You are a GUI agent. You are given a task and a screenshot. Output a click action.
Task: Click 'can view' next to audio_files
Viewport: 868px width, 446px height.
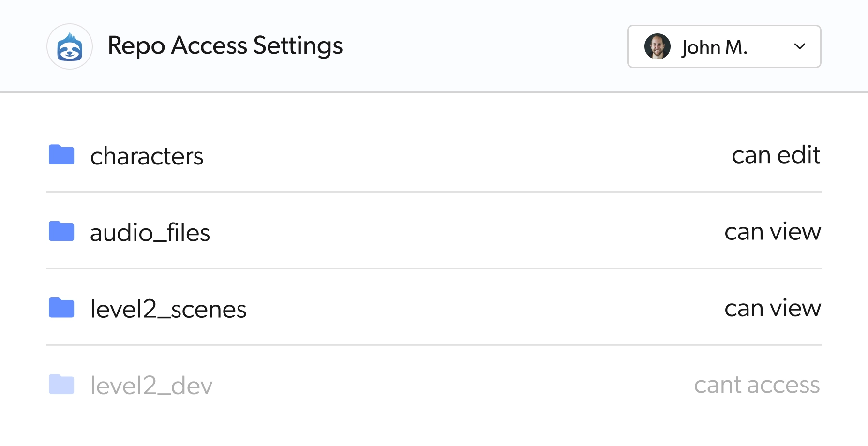point(772,231)
